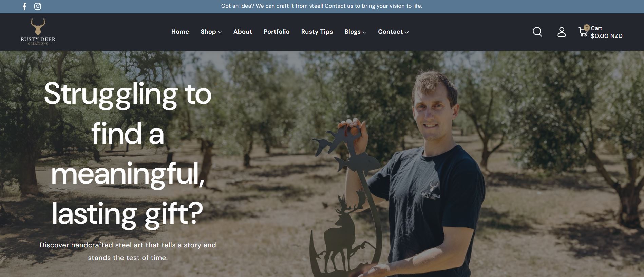Click the hero headline about lasting gift
Viewport: 644px width, 277px height.
click(128, 154)
